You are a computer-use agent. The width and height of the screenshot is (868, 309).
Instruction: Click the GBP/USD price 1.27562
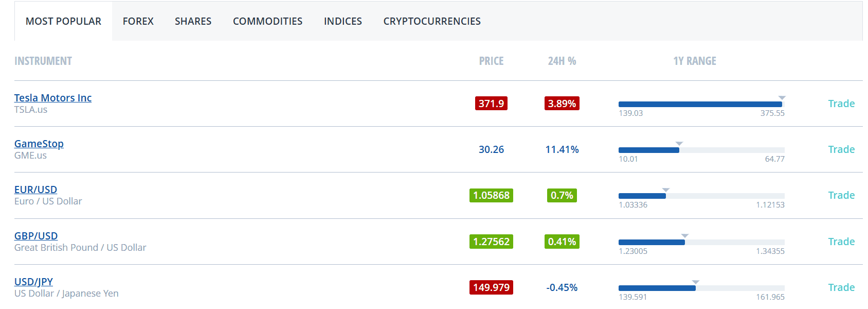coord(491,242)
